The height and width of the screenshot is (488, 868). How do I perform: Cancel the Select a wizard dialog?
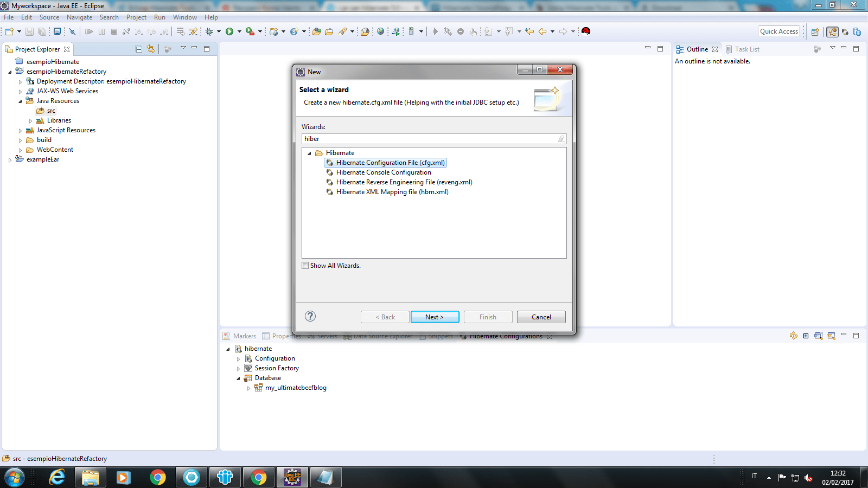(541, 317)
